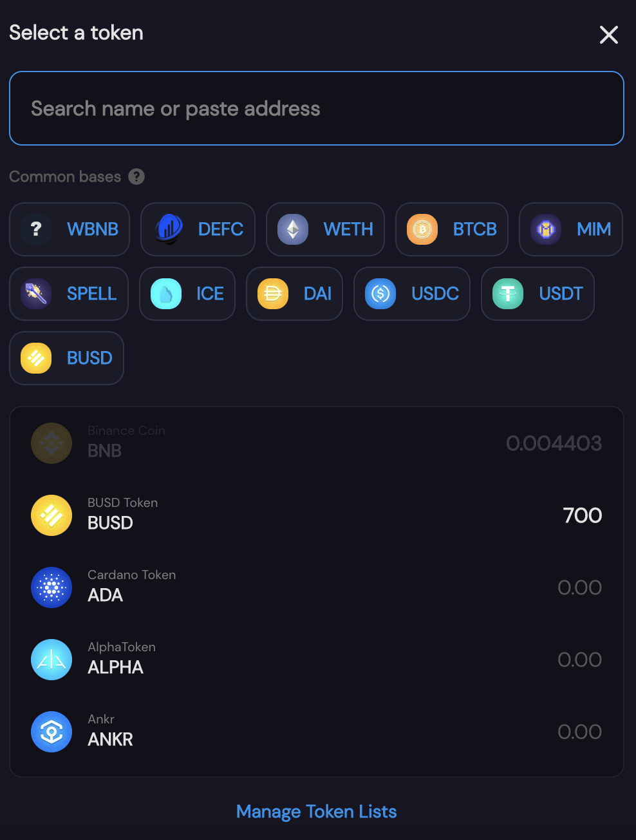
Task: Choose Ankr ANKR token row
Action: coord(316,732)
